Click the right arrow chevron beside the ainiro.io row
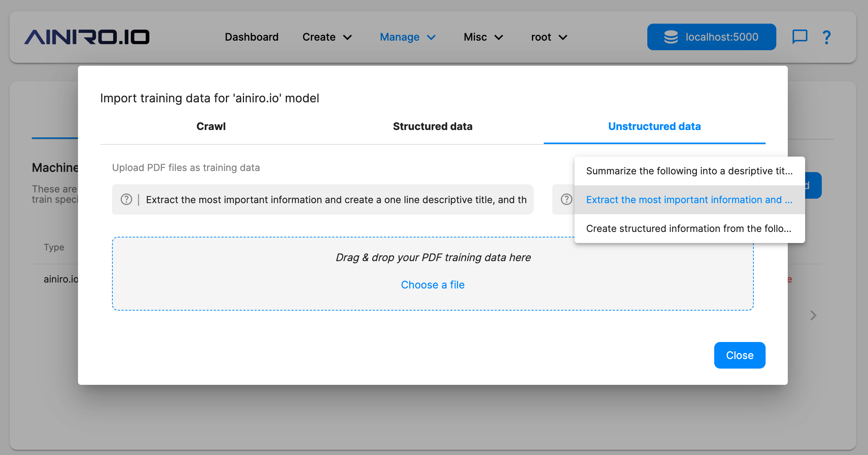 tap(813, 315)
